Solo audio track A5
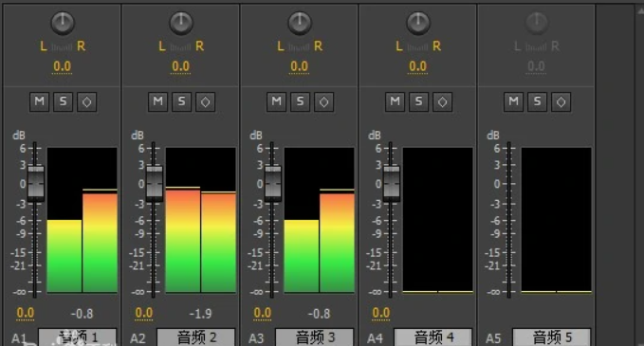 pyautogui.click(x=537, y=101)
